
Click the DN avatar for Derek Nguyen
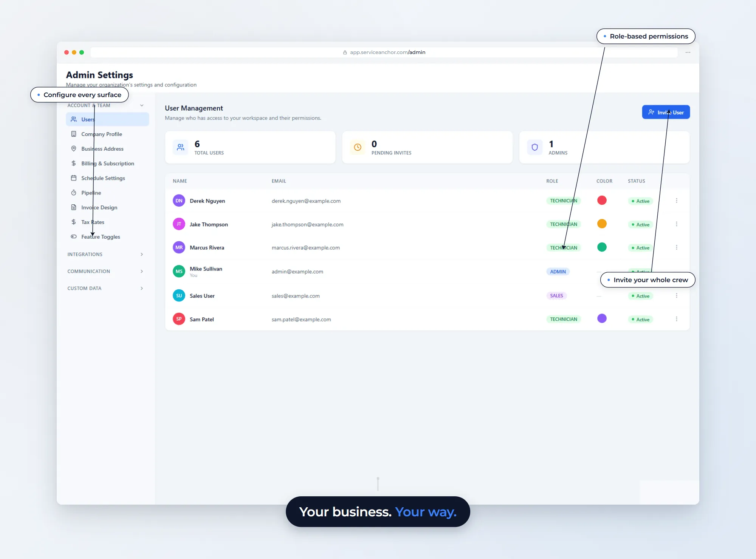click(x=179, y=201)
